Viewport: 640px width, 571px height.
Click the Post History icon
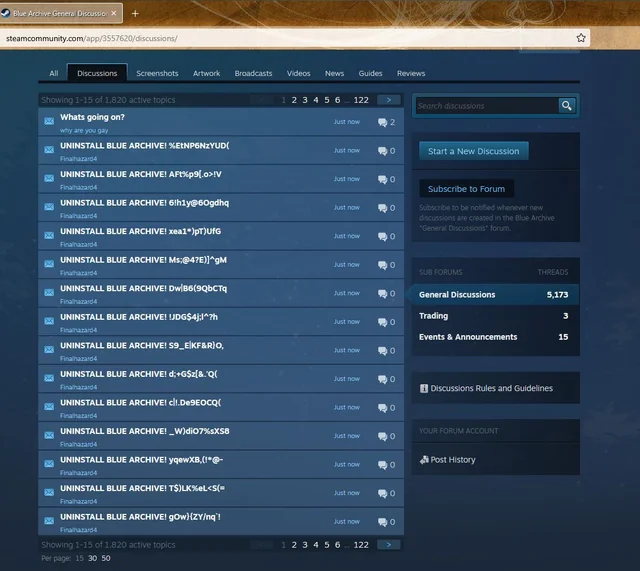tap(424, 460)
